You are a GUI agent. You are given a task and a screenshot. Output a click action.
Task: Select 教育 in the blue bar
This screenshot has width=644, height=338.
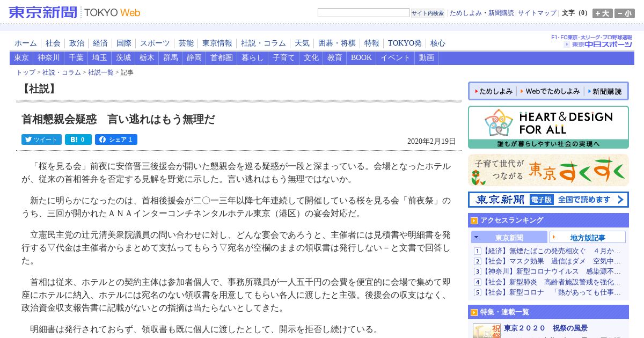[x=335, y=58]
